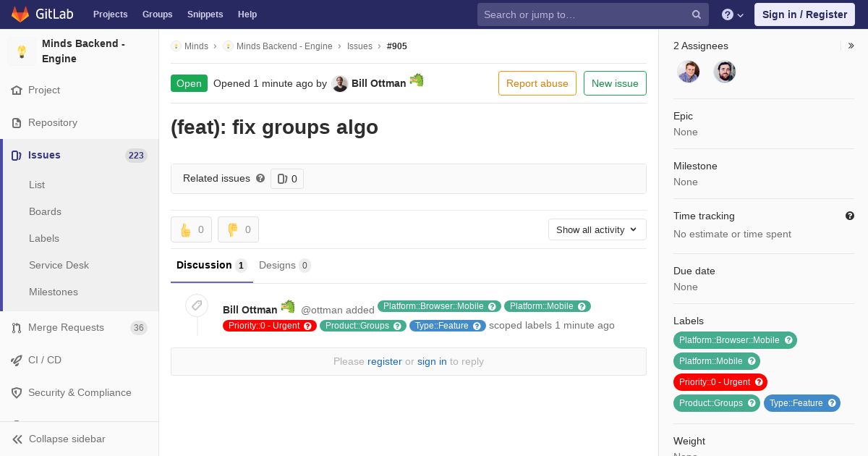This screenshot has width=868, height=456.
Task: Click the Merge Requests count badge 36
Action: [x=138, y=328]
